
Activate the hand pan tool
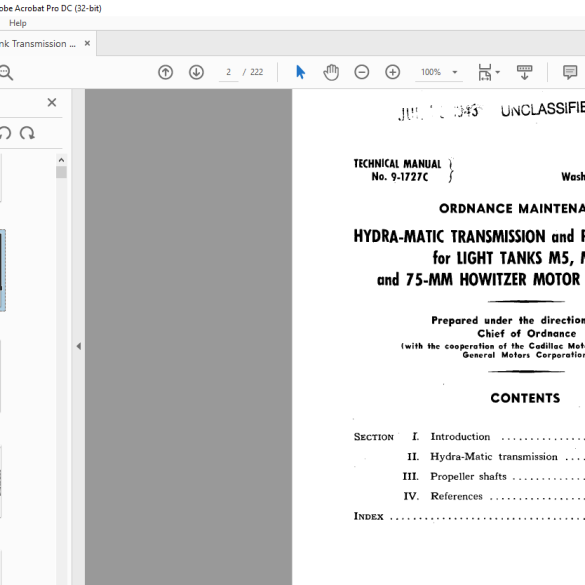coord(331,72)
